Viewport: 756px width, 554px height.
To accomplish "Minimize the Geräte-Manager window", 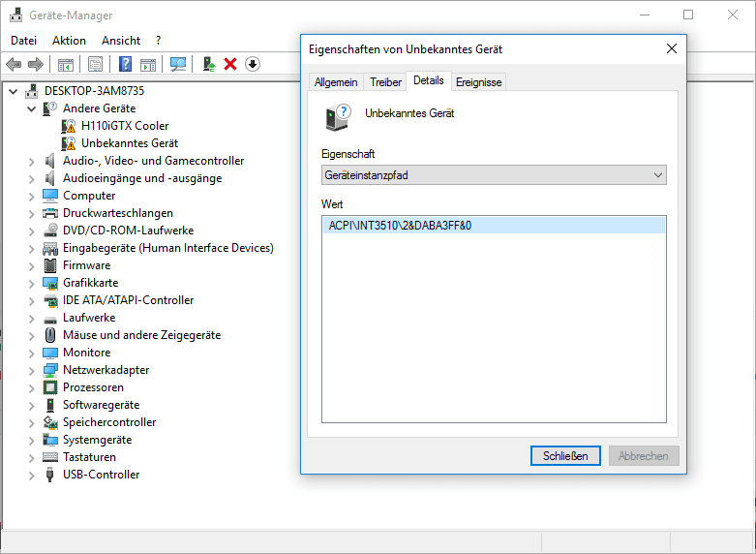I will 645,15.
